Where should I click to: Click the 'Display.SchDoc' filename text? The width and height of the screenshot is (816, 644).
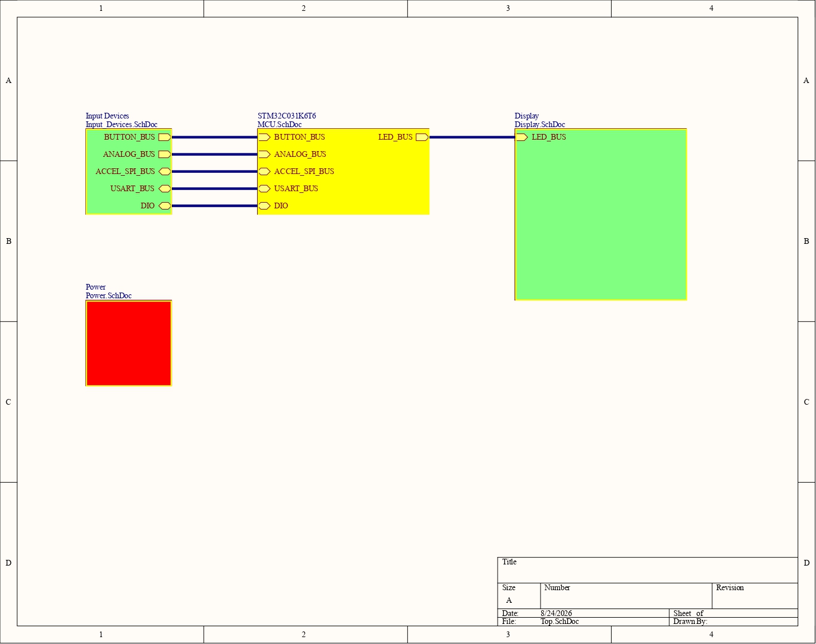pos(540,125)
